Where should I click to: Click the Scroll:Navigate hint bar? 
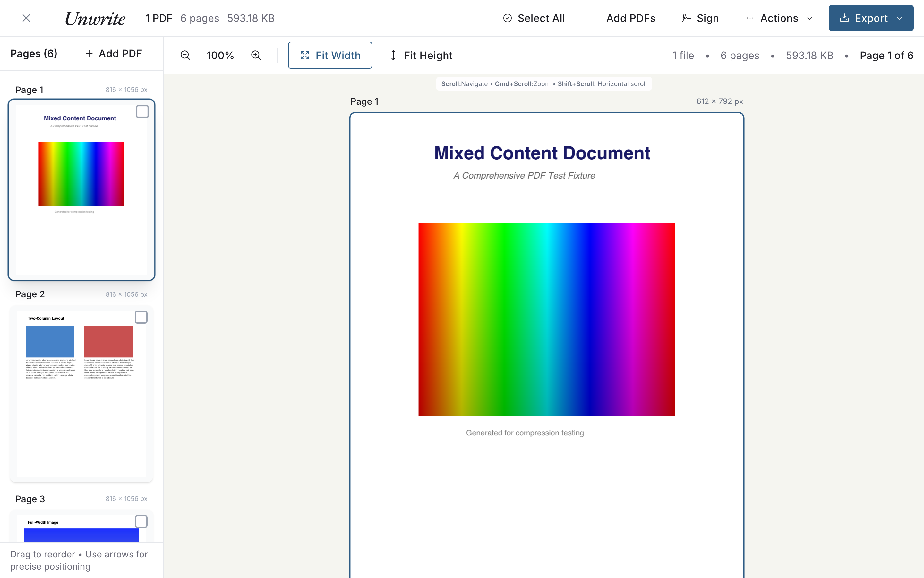click(544, 84)
